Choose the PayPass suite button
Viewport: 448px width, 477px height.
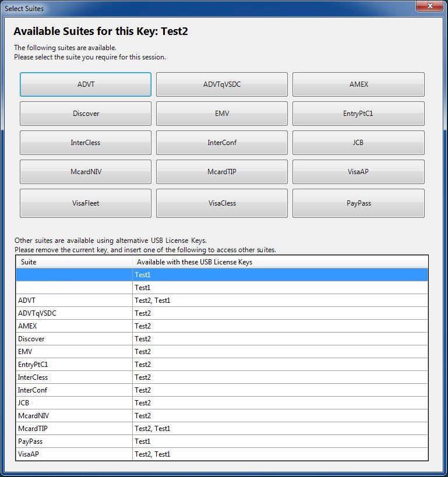coord(358,203)
